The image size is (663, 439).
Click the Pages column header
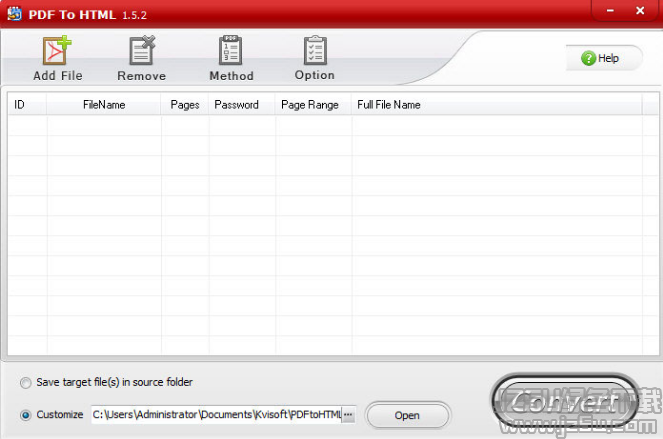185,104
